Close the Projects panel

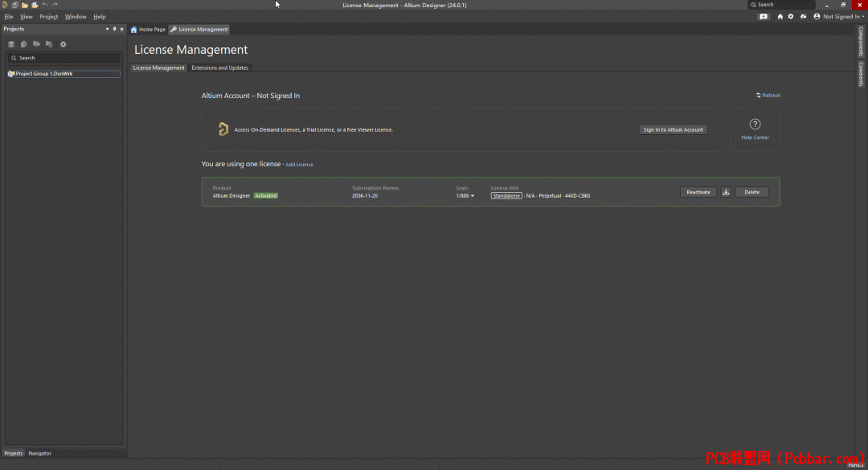click(x=122, y=29)
